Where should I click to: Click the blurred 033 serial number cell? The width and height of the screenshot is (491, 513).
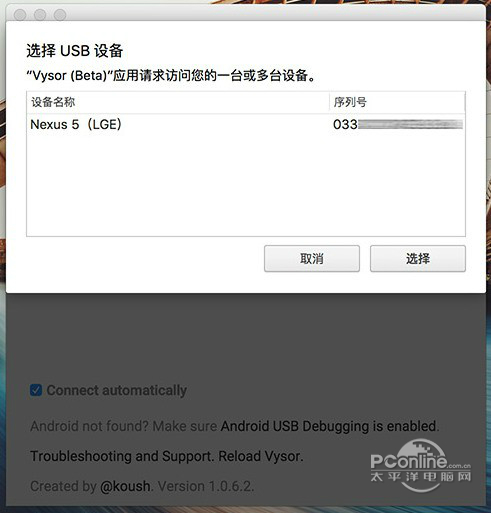398,125
